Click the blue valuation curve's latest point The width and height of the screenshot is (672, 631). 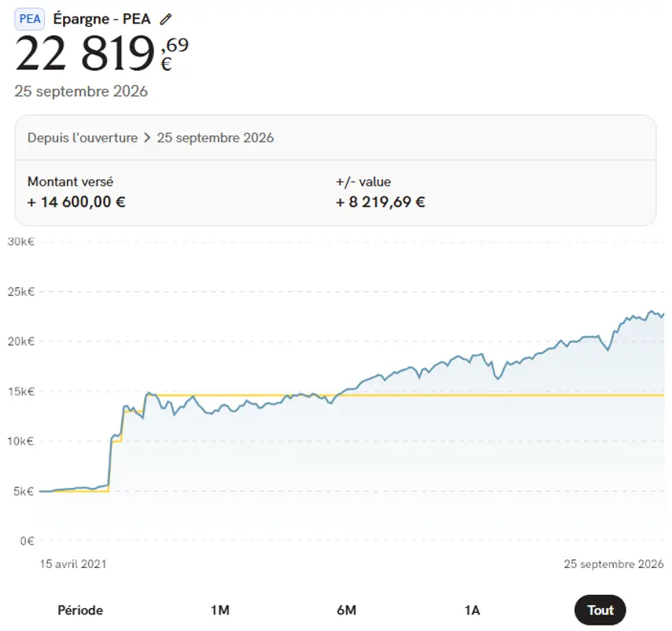pos(663,315)
